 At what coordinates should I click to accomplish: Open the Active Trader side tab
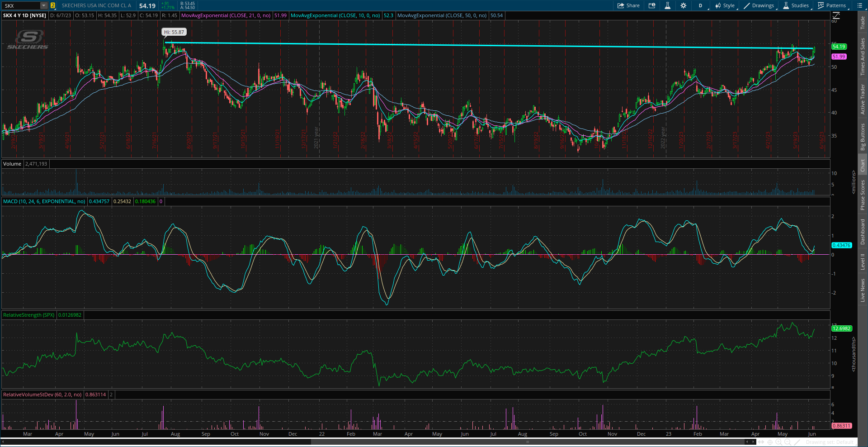[863, 99]
